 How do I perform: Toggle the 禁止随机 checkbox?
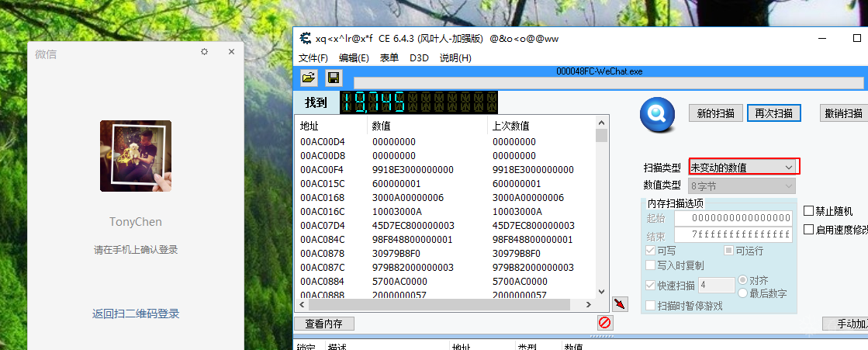(809, 211)
